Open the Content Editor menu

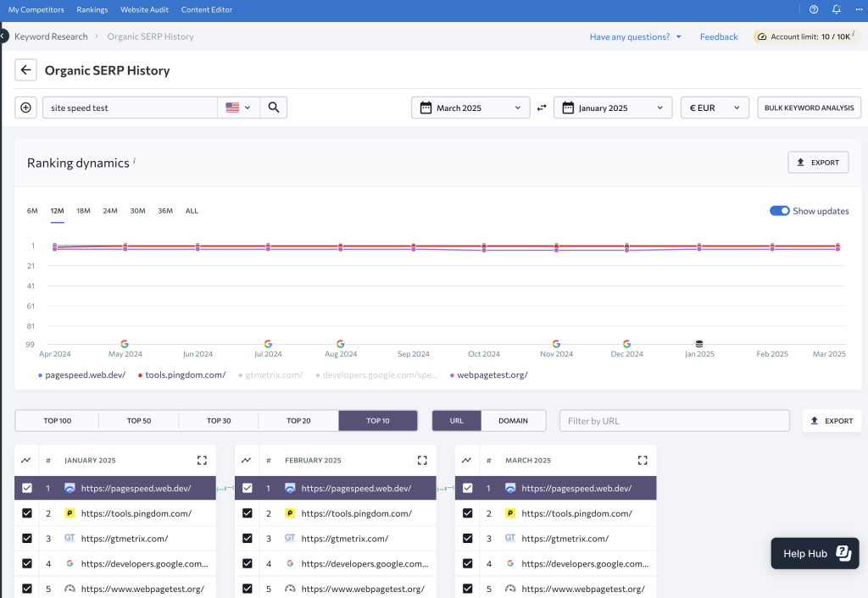[x=207, y=9]
